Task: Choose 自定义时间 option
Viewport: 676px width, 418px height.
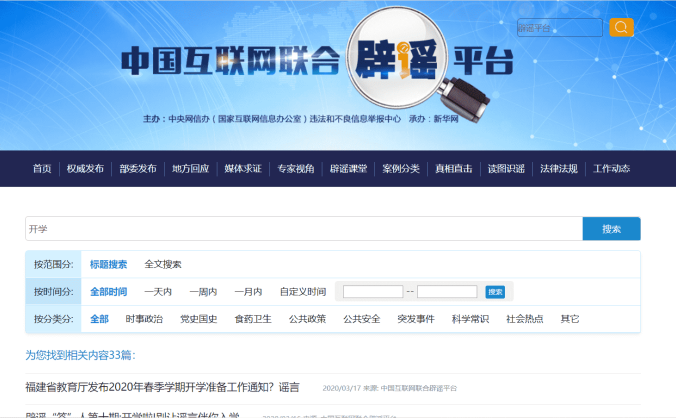Action: (303, 292)
